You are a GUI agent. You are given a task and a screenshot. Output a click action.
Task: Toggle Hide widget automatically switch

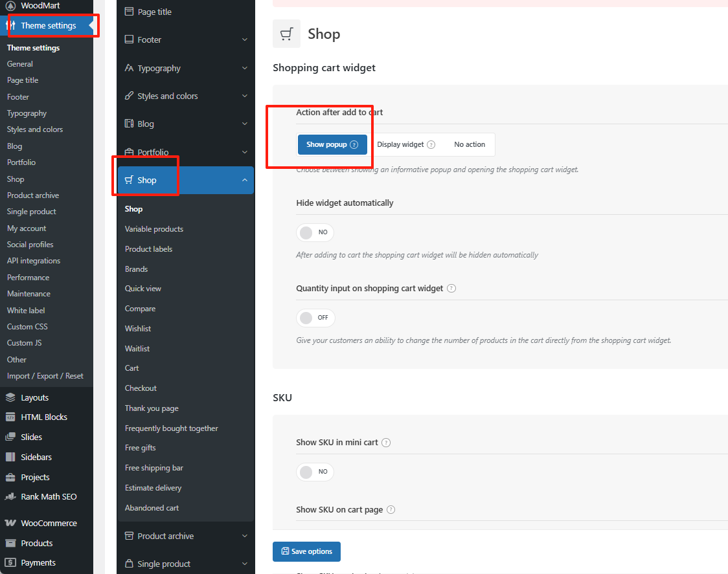click(315, 232)
